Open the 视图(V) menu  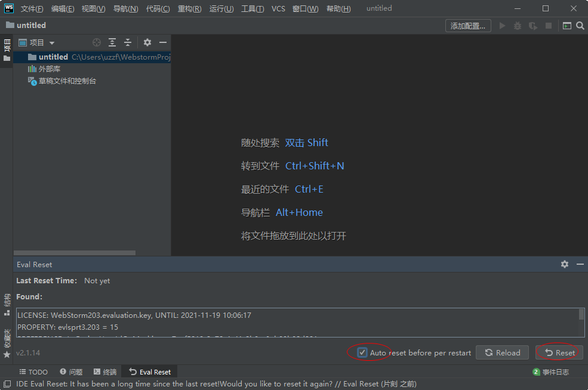click(93, 8)
